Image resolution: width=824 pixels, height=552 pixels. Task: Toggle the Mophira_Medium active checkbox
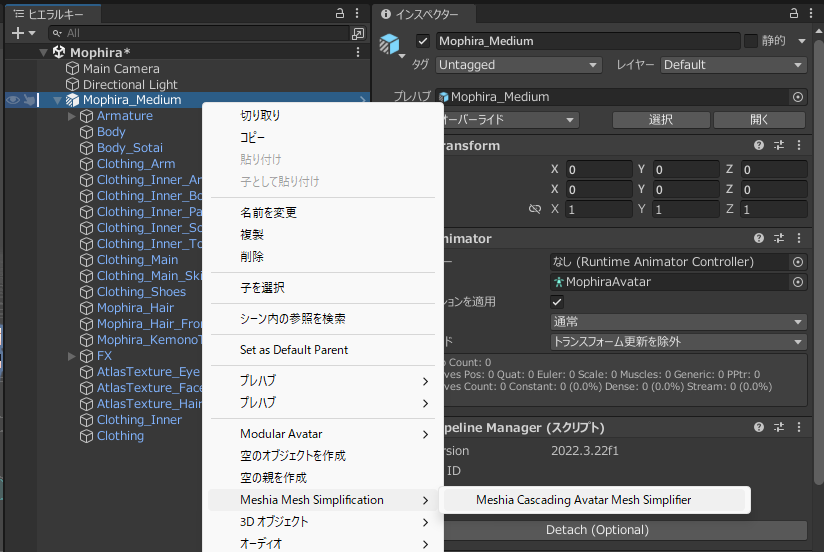click(x=423, y=41)
